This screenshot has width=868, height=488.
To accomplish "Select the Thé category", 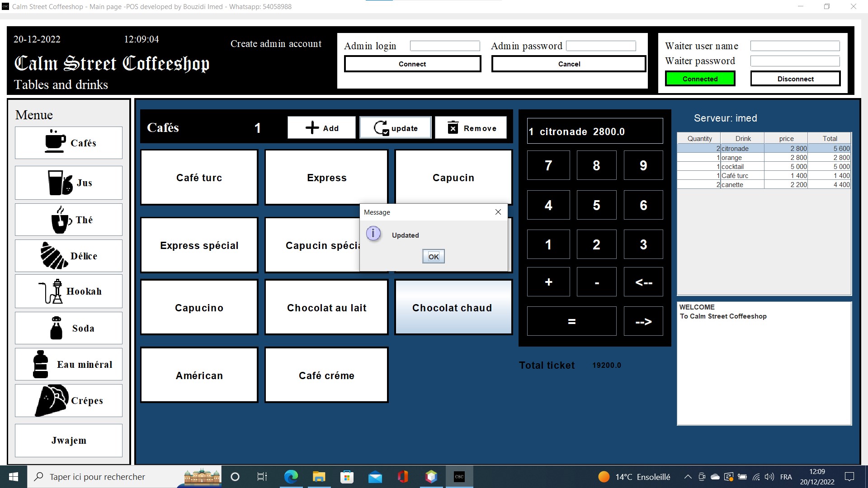I will [69, 220].
